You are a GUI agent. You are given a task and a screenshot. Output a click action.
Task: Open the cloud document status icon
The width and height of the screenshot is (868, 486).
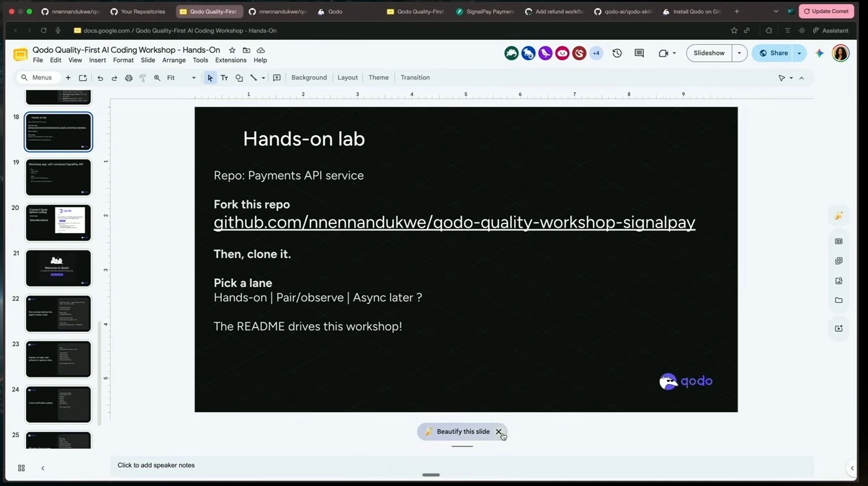pyautogui.click(x=261, y=50)
